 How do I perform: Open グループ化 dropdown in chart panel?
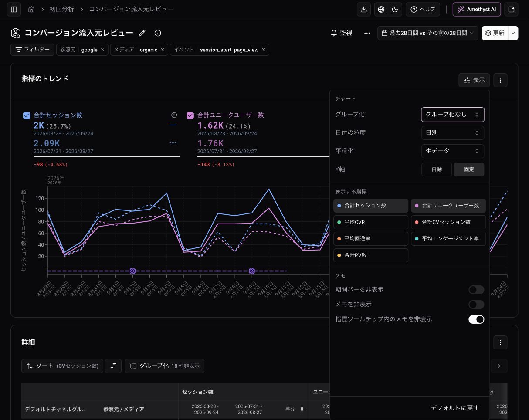[x=453, y=115]
